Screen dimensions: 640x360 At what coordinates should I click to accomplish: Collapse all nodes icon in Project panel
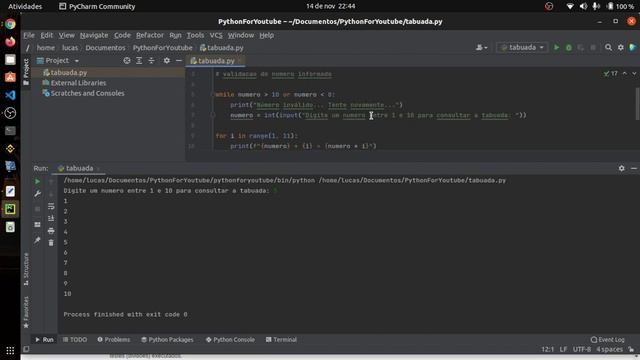pyautogui.click(x=151, y=61)
